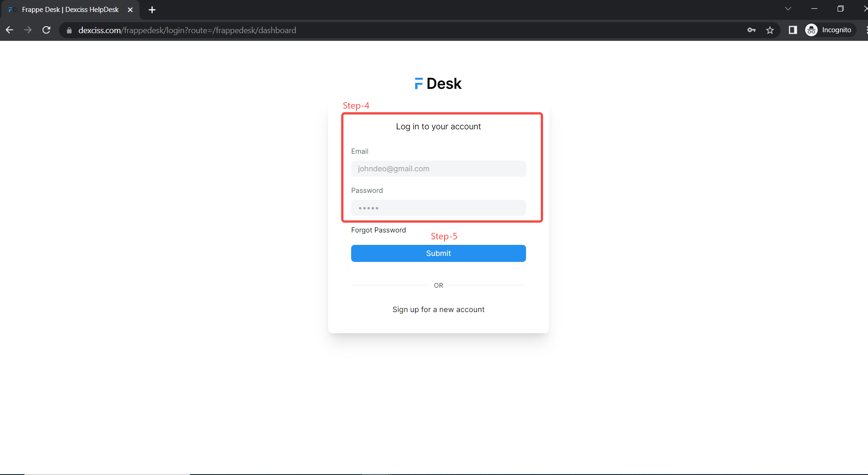Restore down the browser window

coord(840,9)
